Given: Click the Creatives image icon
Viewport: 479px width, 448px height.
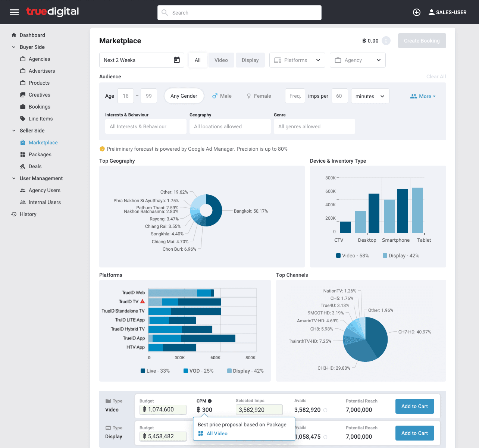Looking at the screenshot, I should click(x=23, y=95).
